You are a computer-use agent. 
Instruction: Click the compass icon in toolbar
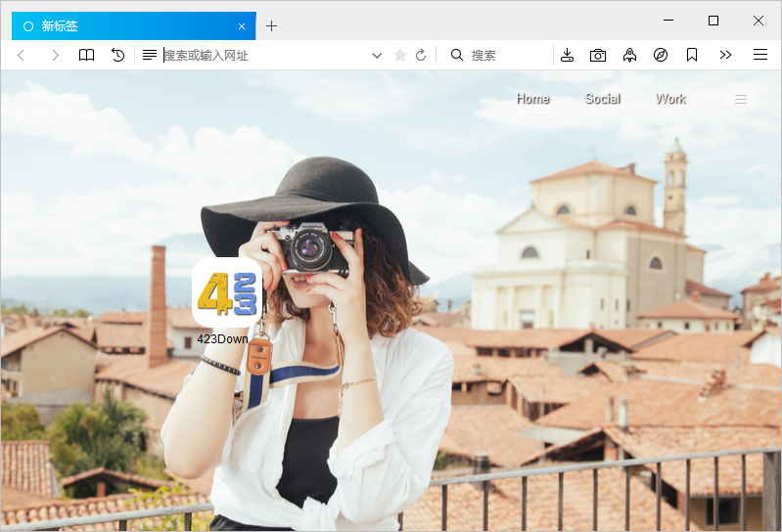point(661,56)
